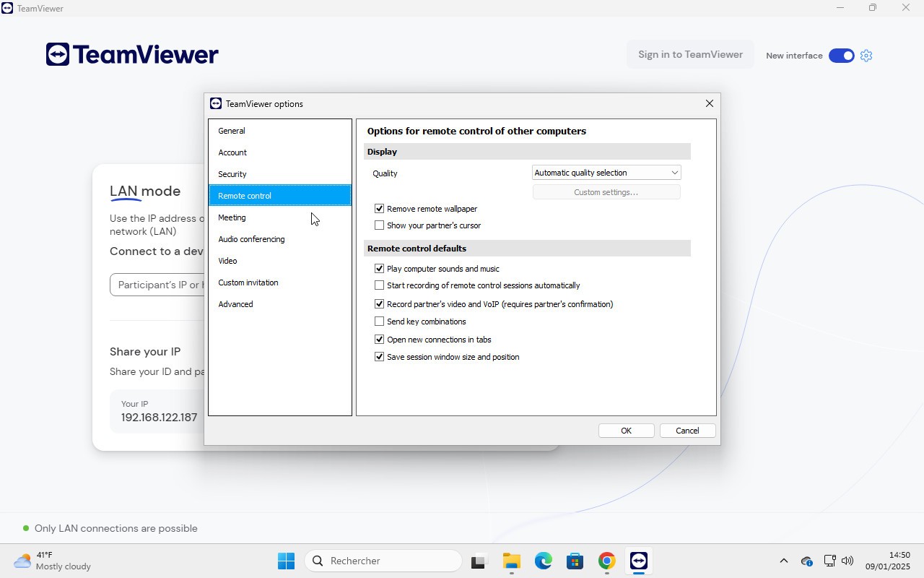Viewport: 924px width, 578px height.
Task: Open the volume speaker icon in the tray
Action: click(847, 561)
